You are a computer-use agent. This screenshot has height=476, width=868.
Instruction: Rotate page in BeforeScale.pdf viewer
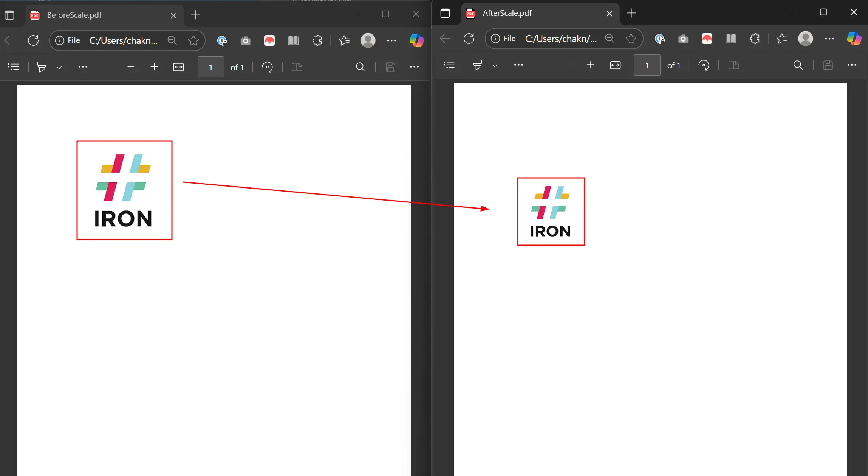pos(267,67)
